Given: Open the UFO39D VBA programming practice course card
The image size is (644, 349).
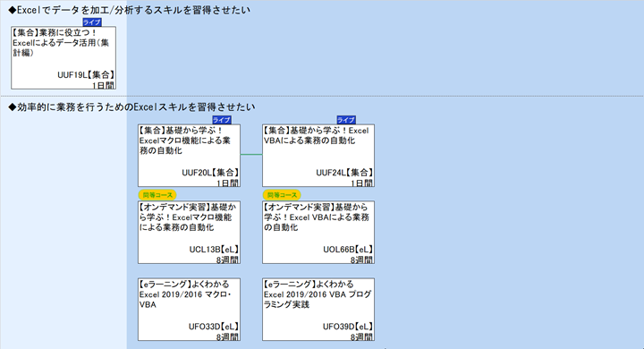Looking at the screenshot, I should pos(318,310).
